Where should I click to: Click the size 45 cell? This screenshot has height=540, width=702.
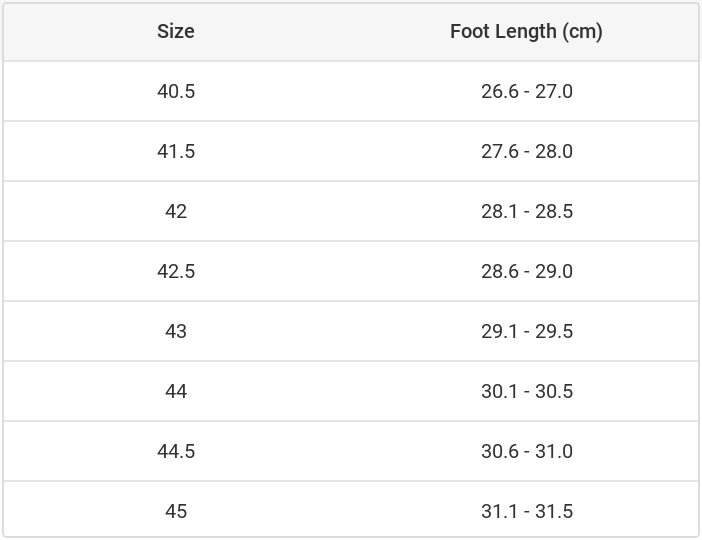tap(176, 511)
